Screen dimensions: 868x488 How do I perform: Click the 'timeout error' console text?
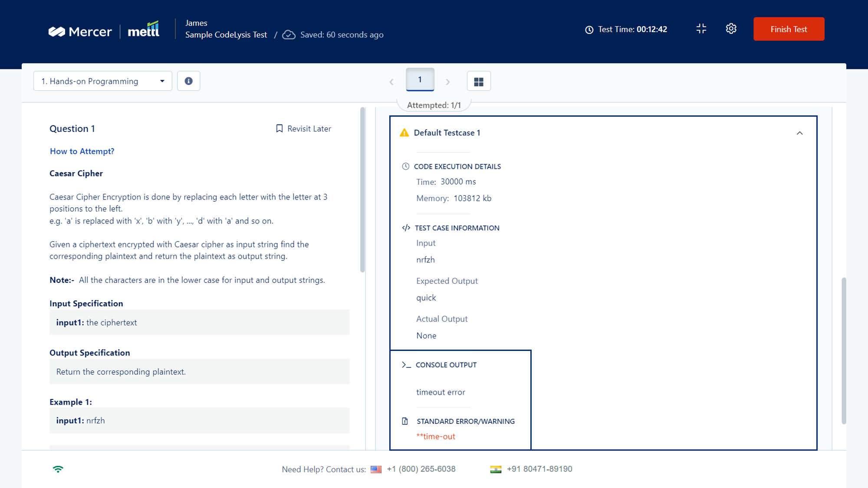441,392
